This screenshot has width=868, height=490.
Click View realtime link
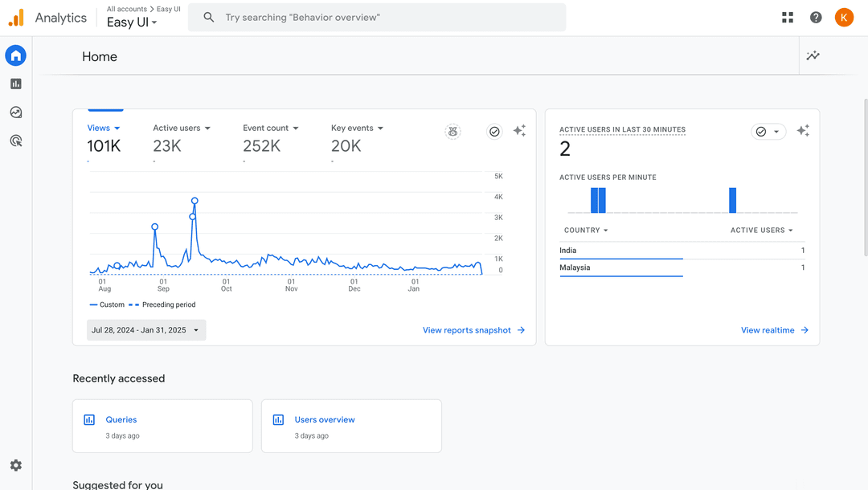pos(774,330)
